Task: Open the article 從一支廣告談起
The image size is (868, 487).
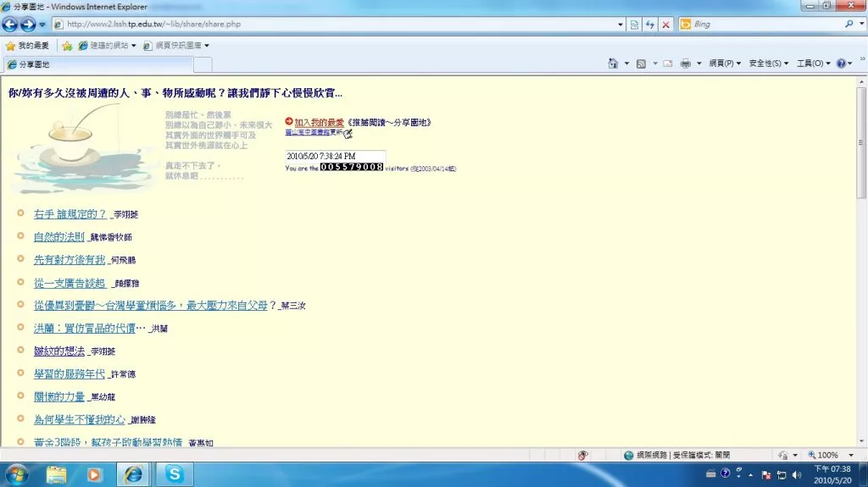Action: pos(70,283)
